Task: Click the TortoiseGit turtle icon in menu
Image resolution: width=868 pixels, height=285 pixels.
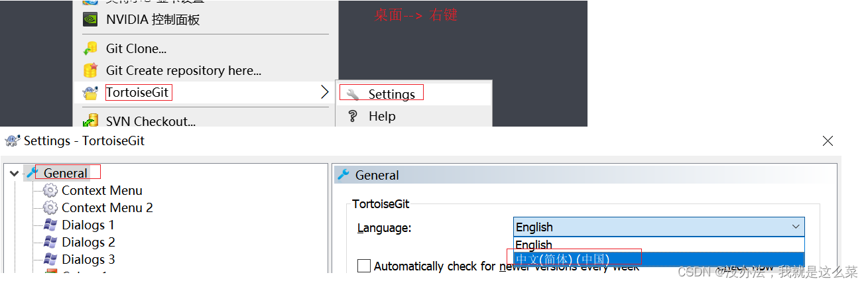Action: coord(90,93)
